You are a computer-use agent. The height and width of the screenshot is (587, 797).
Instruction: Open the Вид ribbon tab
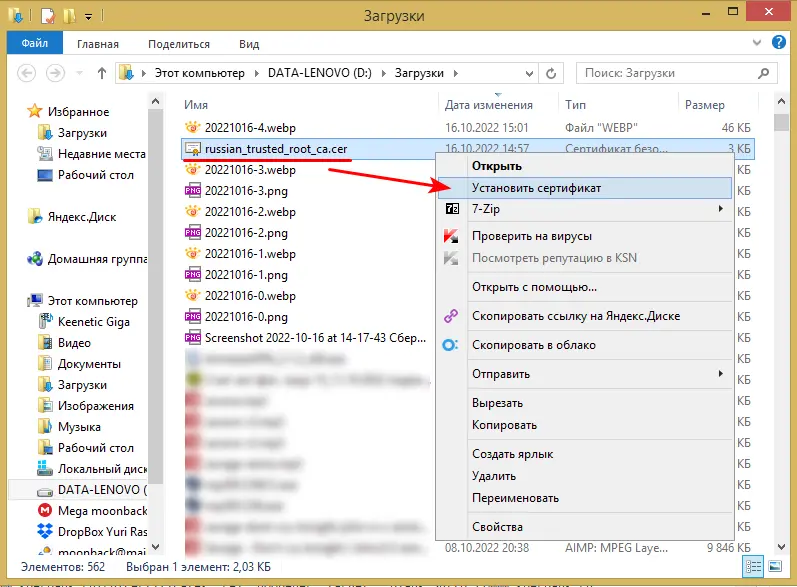pyautogui.click(x=249, y=44)
